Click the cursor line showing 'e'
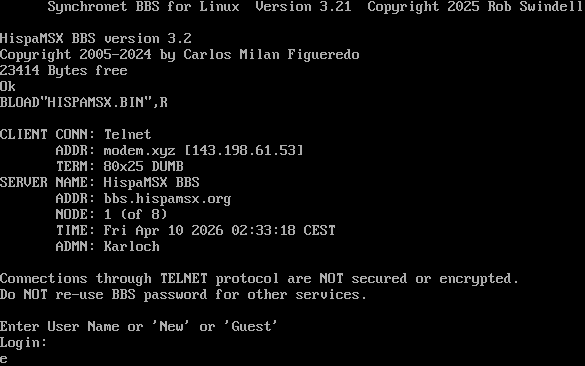Viewport: 585px width, 366px height. (x=4, y=359)
